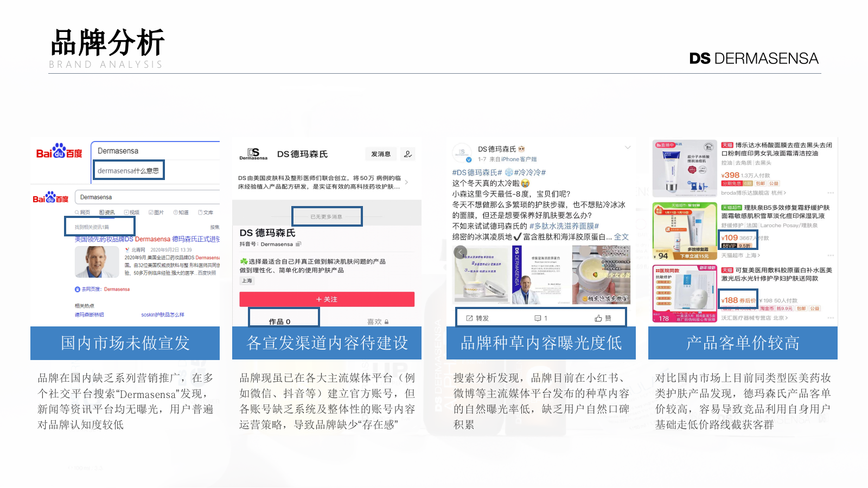Open the DS Dermasensa doctor image in the Weibo post
This screenshot has height=488, width=868.
click(x=541, y=274)
